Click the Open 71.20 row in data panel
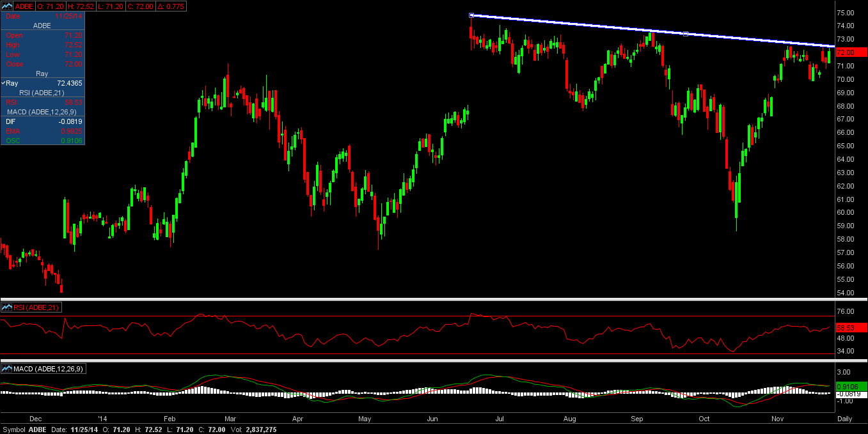The height and width of the screenshot is (434, 868). point(42,35)
